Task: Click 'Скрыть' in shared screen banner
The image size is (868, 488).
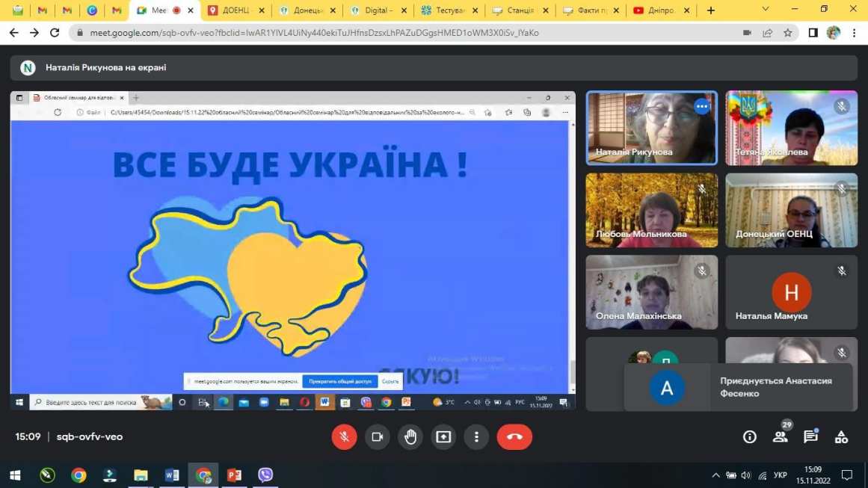Action: [x=390, y=381]
